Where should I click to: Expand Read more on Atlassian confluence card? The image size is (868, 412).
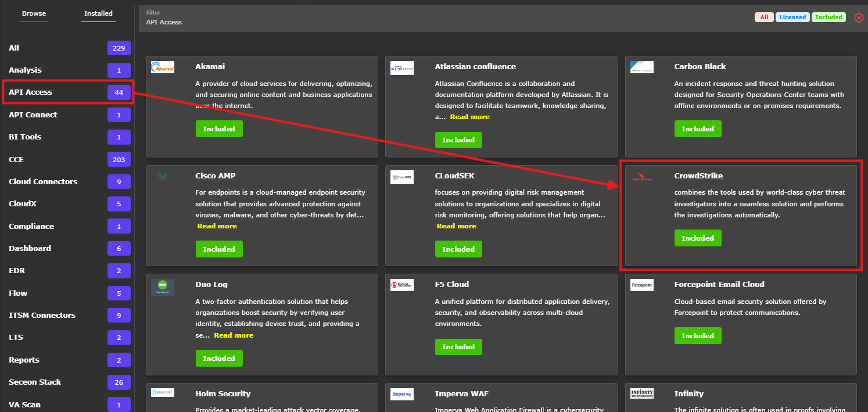coord(469,117)
